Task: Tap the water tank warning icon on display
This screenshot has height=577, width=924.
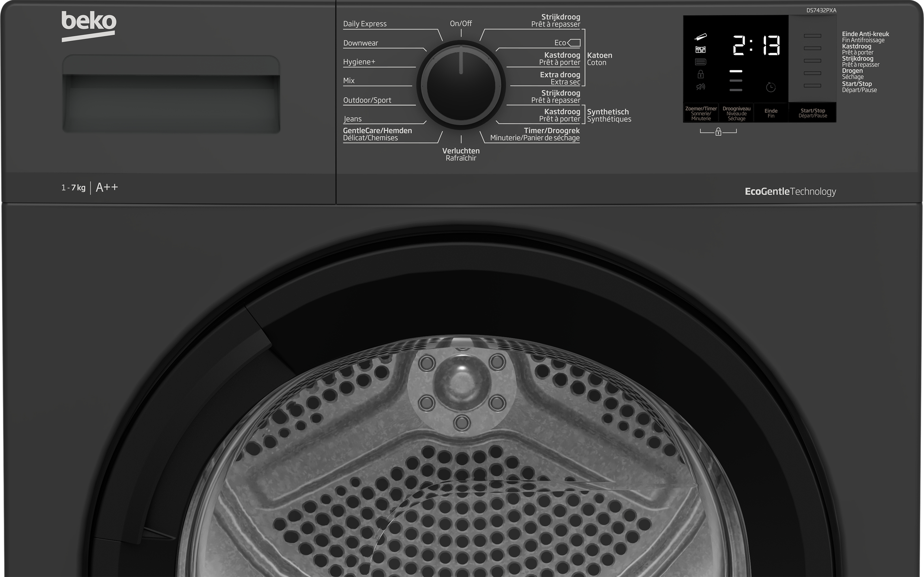Action: [700, 37]
